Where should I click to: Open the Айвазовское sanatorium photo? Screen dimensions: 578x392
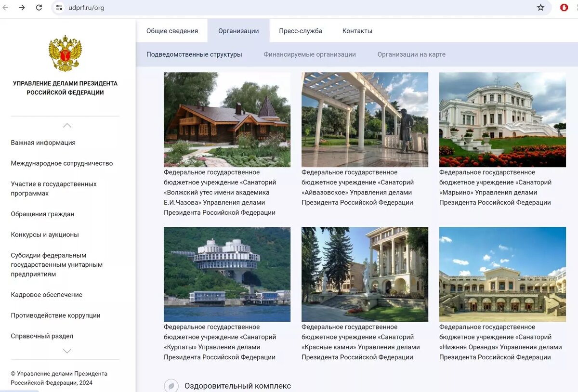coord(365,120)
